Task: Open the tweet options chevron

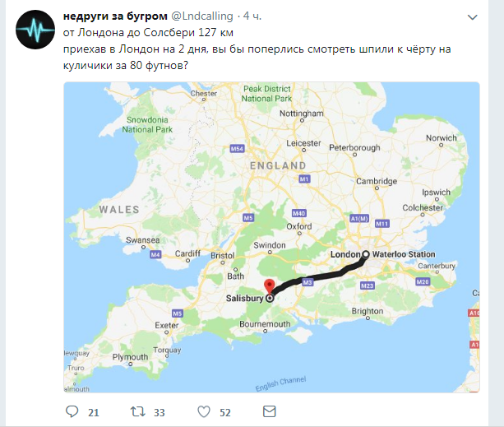Action: tap(472, 17)
